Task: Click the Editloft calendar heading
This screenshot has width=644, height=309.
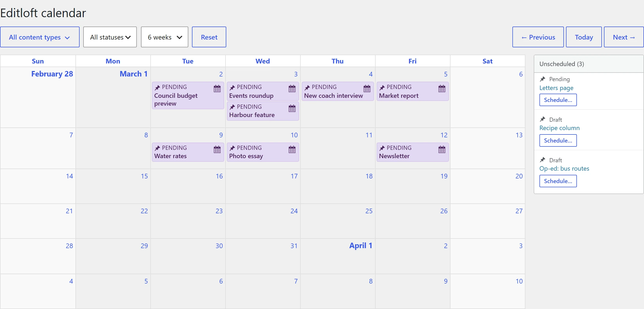Action: [x=43, y=13]
